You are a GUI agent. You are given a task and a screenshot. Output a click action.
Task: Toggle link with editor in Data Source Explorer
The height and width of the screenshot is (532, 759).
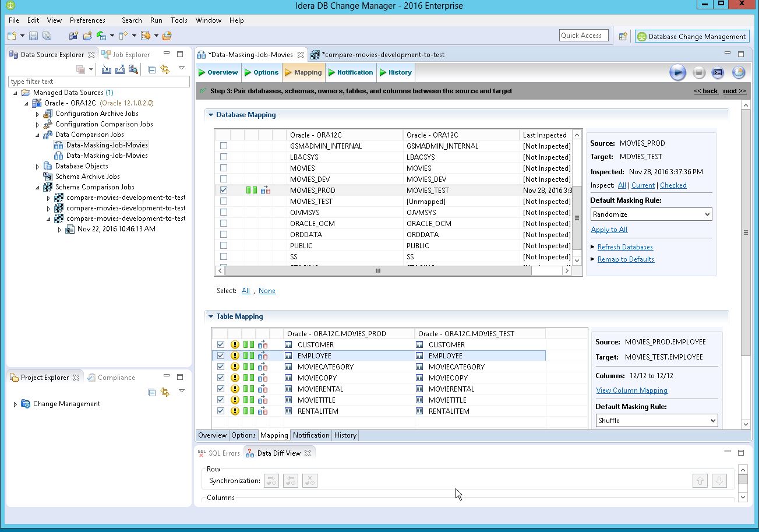pos(165,69)
